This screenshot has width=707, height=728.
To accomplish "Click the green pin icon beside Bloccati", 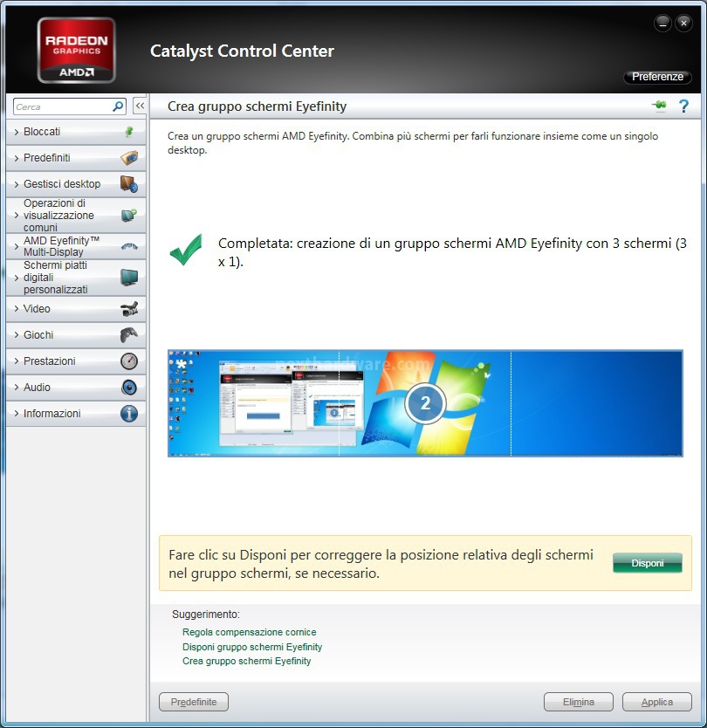I will [129, 132].
